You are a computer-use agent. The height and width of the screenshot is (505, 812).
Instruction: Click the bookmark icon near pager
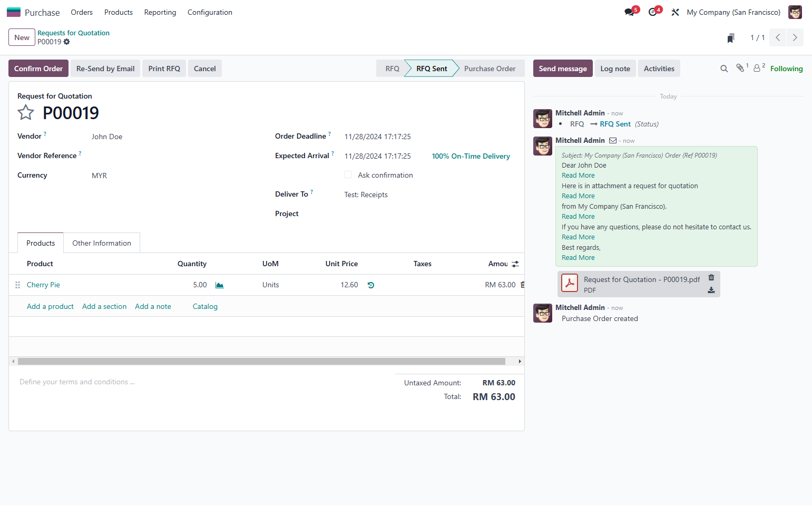click(731, 38)
